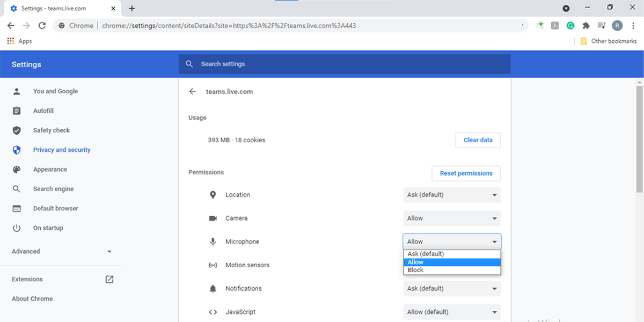Select Block in the Microphone dropdown list
The image size is (644, 322).
click(416, 270)
